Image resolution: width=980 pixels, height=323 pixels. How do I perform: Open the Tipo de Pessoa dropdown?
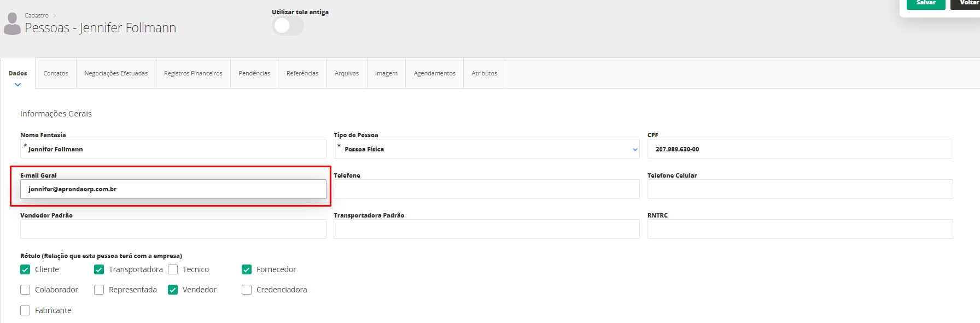[486, 149]
